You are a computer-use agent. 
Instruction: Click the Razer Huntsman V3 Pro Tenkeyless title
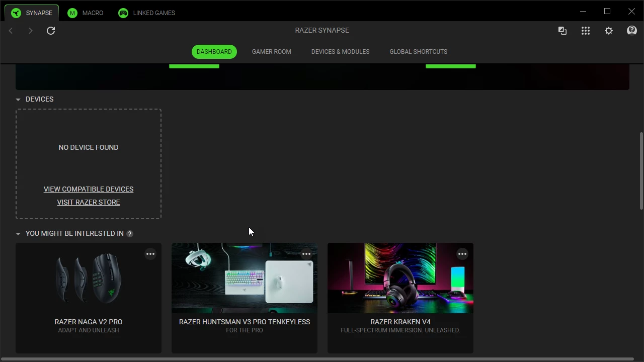245,322
